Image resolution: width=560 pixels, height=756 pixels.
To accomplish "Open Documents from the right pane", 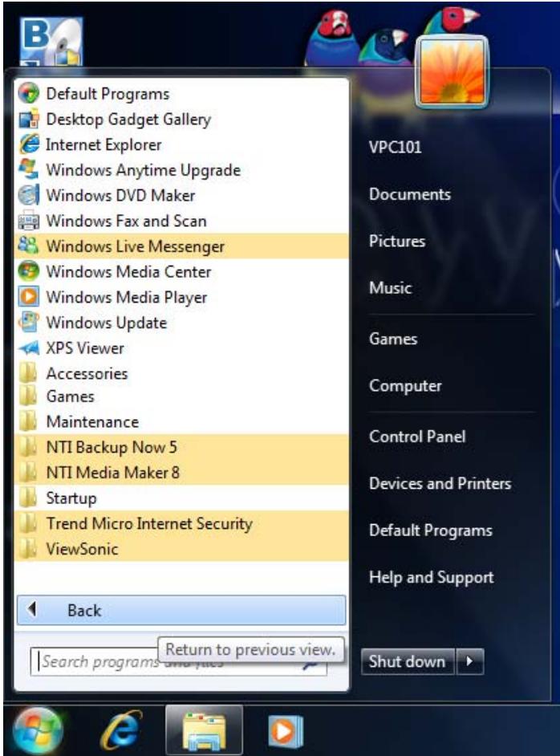I will 410,194.
